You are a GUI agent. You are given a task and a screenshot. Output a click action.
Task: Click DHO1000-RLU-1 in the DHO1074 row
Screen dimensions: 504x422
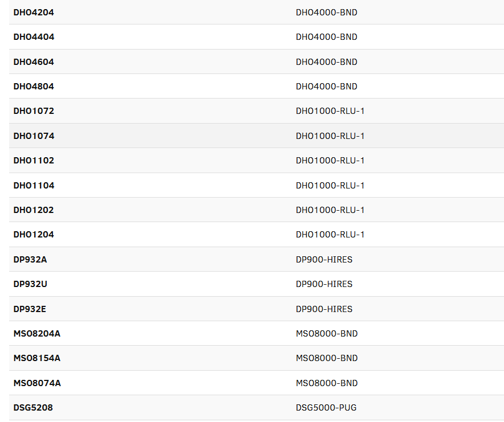pyautogui.click(x=330, y=136)
